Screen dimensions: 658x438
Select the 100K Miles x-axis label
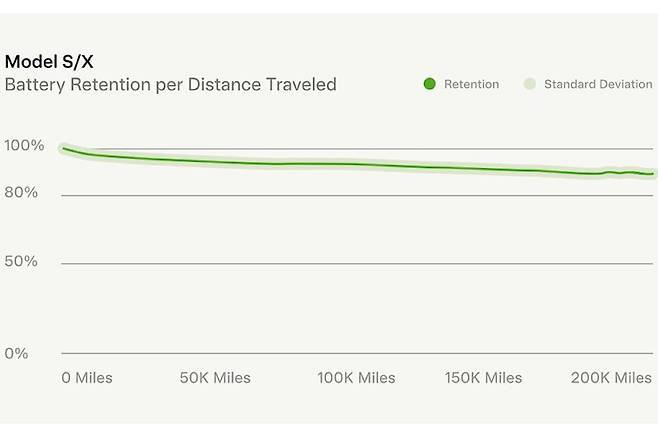[356, 378]
